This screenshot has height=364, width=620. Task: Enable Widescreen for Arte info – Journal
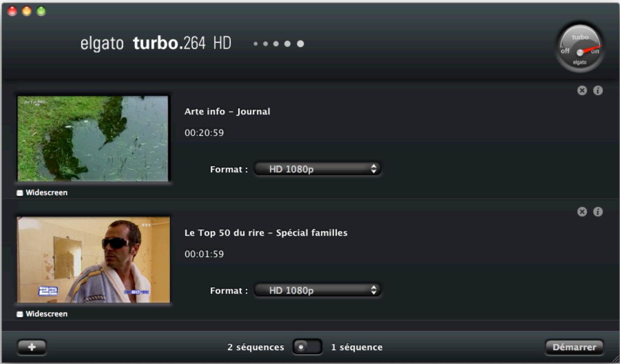20,193
